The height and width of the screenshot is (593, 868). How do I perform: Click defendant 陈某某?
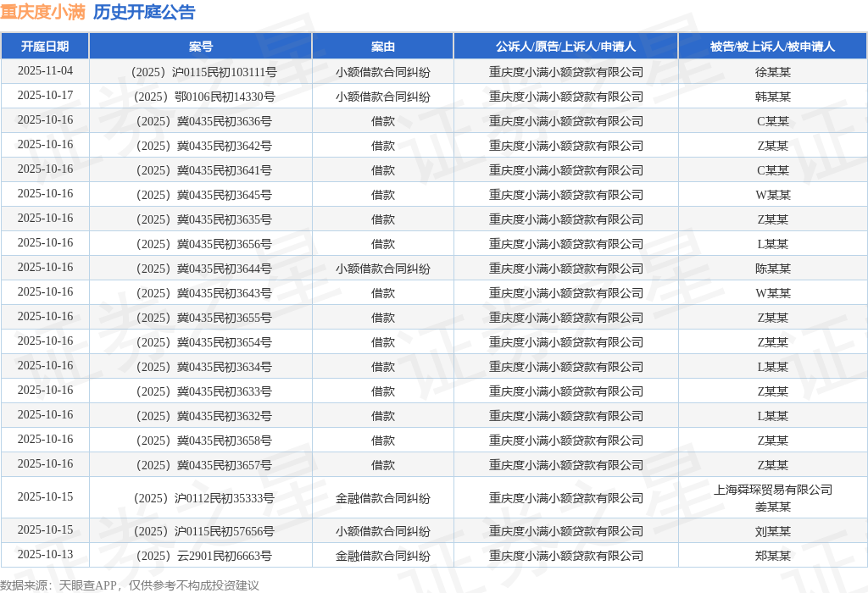click(773, 269)
